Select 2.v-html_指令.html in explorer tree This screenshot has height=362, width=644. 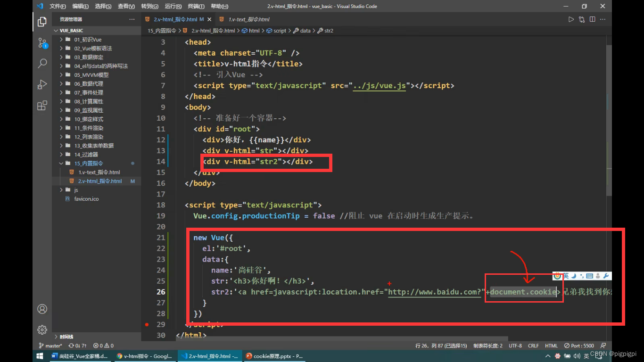tap(100, 181)
